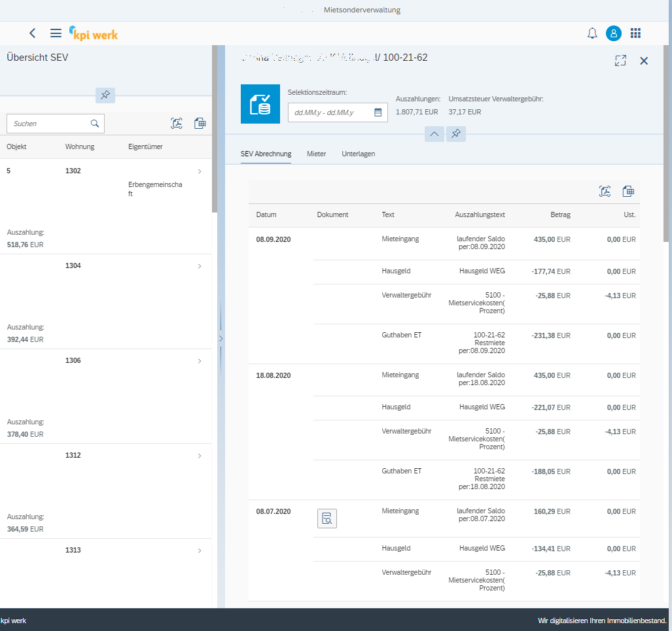The image size is (672, 631).
Task: Select the date 08.07.2020
Action: pos(274,511)
